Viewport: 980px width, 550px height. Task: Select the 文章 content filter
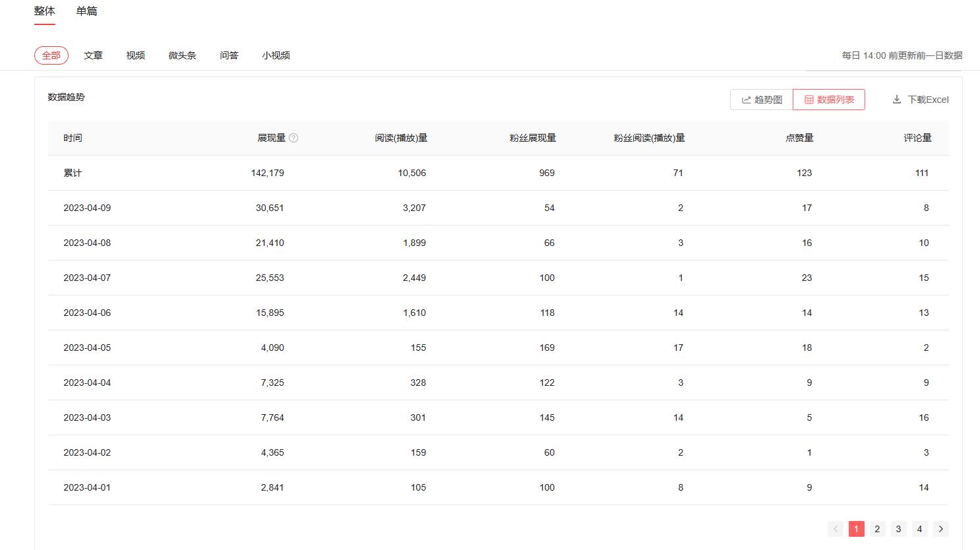[93, 55]
